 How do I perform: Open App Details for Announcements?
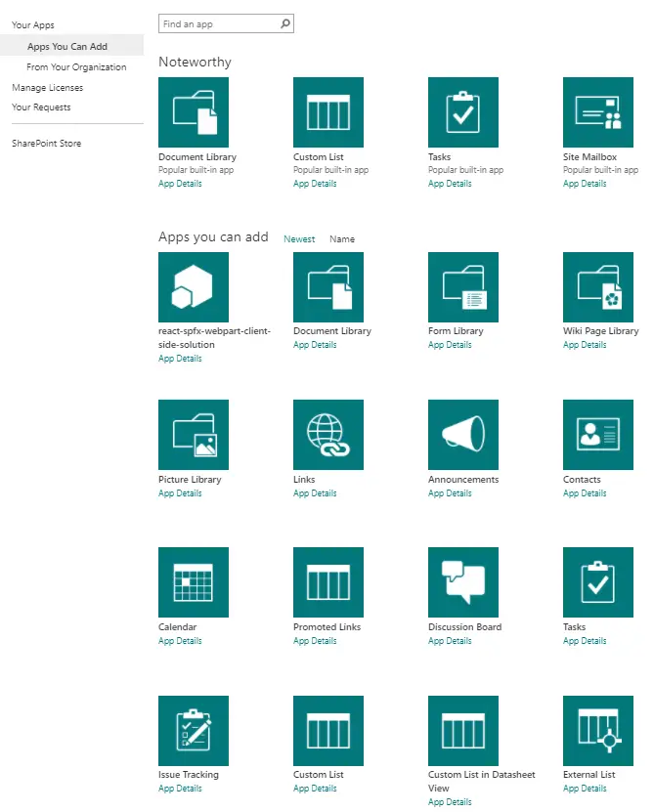[x=450, y=493]
